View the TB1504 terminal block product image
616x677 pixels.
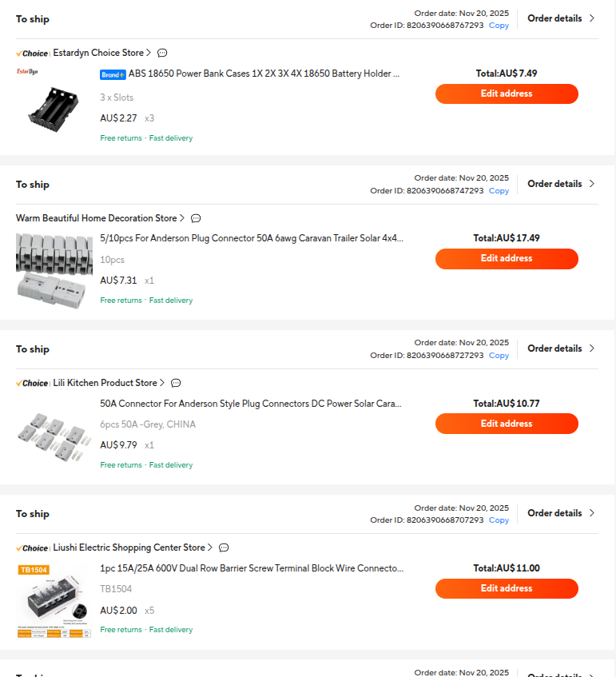tap(54, 599)
